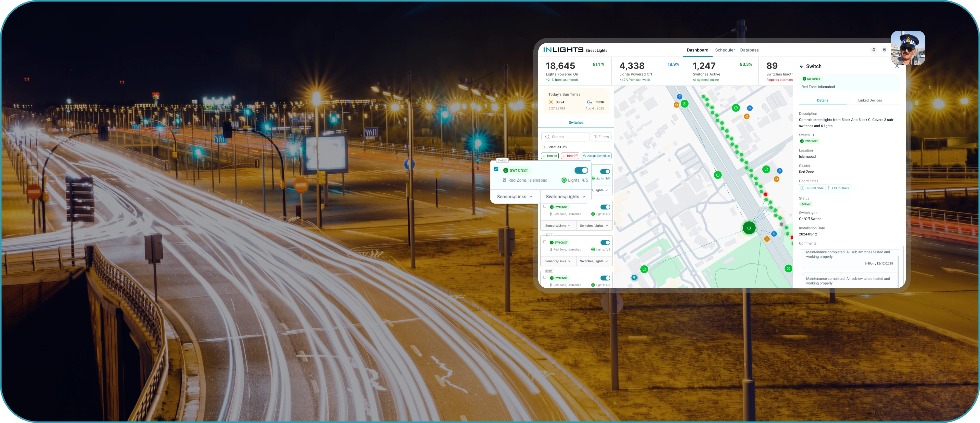The width and height of the screenshot is (980, 423).
Task: Click the green Active status badge
Action: pos(805,204)
